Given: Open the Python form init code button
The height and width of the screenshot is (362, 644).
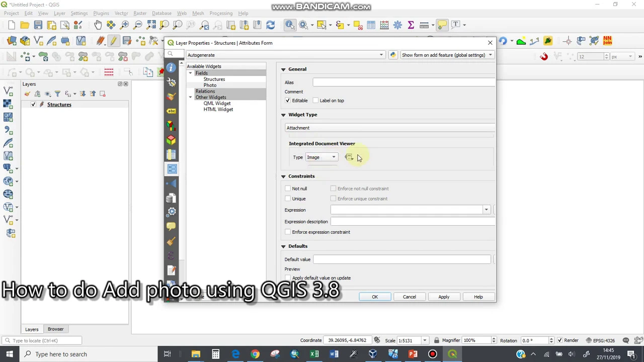Looking at the screenshot, I should (393, 55).
